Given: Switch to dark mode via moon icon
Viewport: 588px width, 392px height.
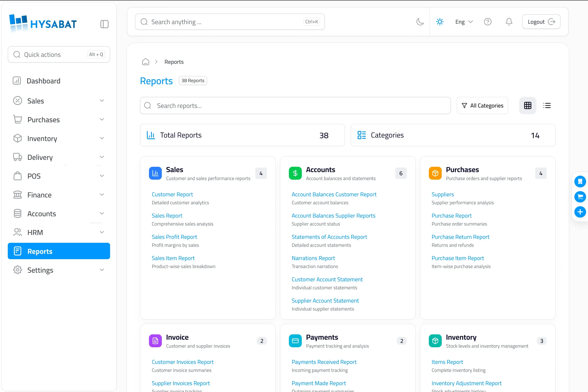Looking at the screenshot, I should pyautogui.click(x=420, y=22).
